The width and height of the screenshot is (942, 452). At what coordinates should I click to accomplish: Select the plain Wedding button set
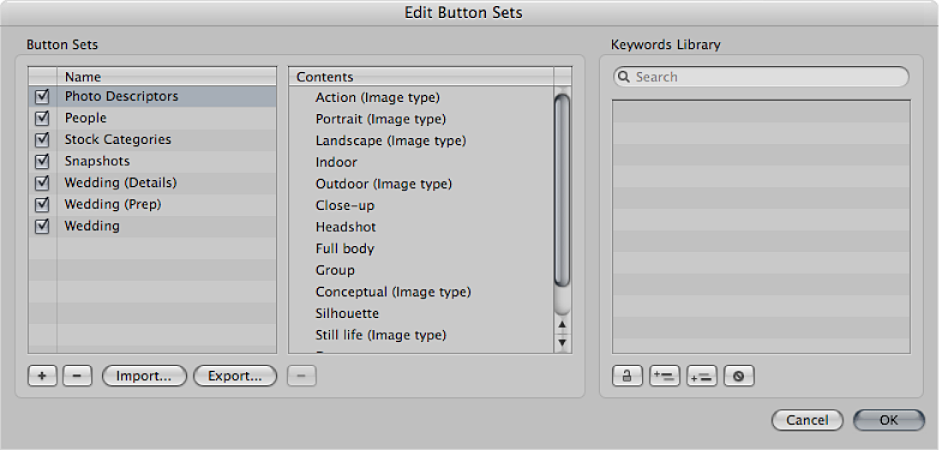(93, 226)
